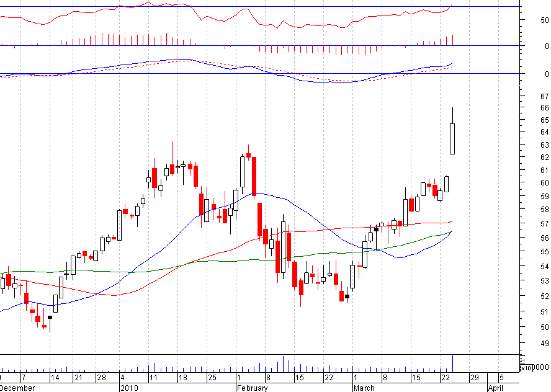Image resolution: width=551 pixels, height=392 pixels.
Task: Click the April month label
Action: coord(496,388)
